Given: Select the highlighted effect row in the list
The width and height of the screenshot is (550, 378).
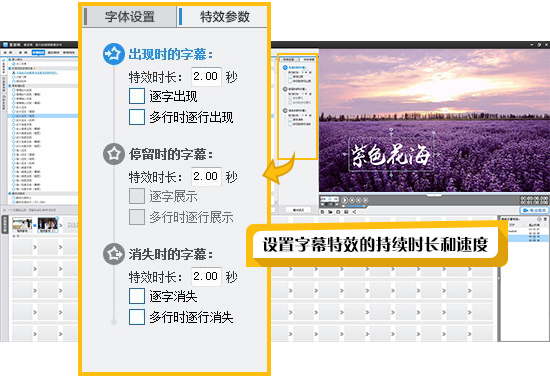Looking at the screenshot, I should tap(43, 116).
